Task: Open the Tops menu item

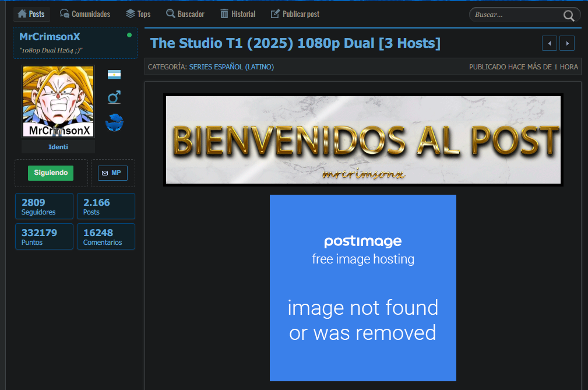Action: click(x=138, y=14)
